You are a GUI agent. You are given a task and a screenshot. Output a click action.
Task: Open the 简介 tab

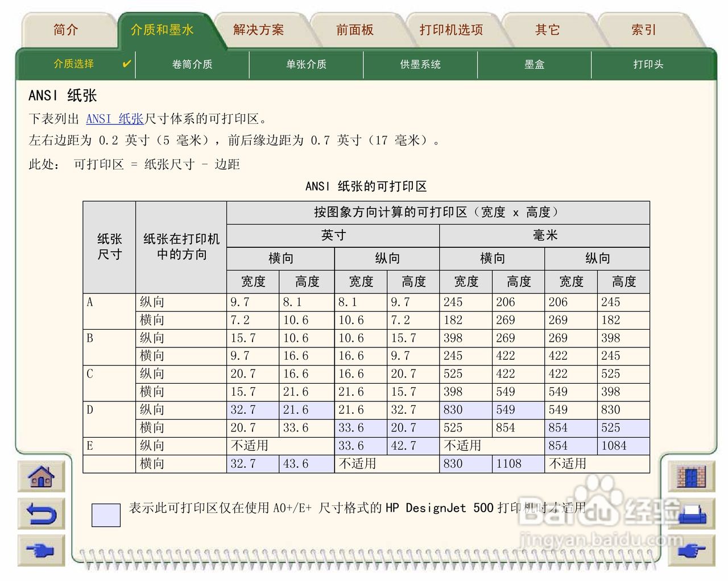[66, 30]
